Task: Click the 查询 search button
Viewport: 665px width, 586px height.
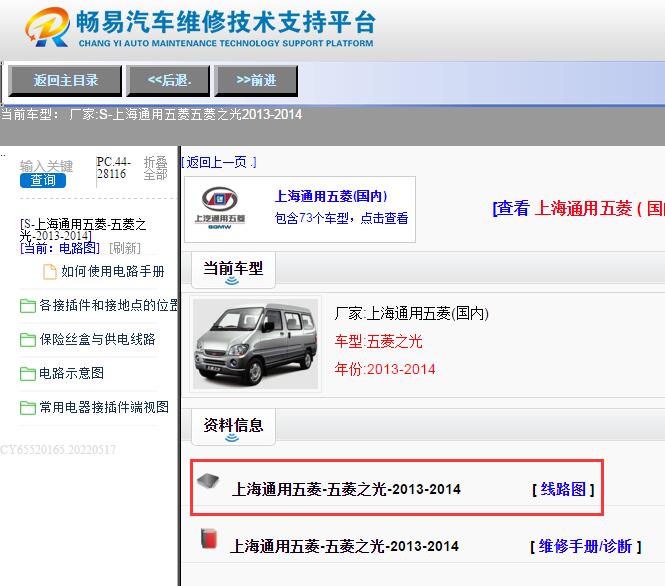Action: (43, 180)
